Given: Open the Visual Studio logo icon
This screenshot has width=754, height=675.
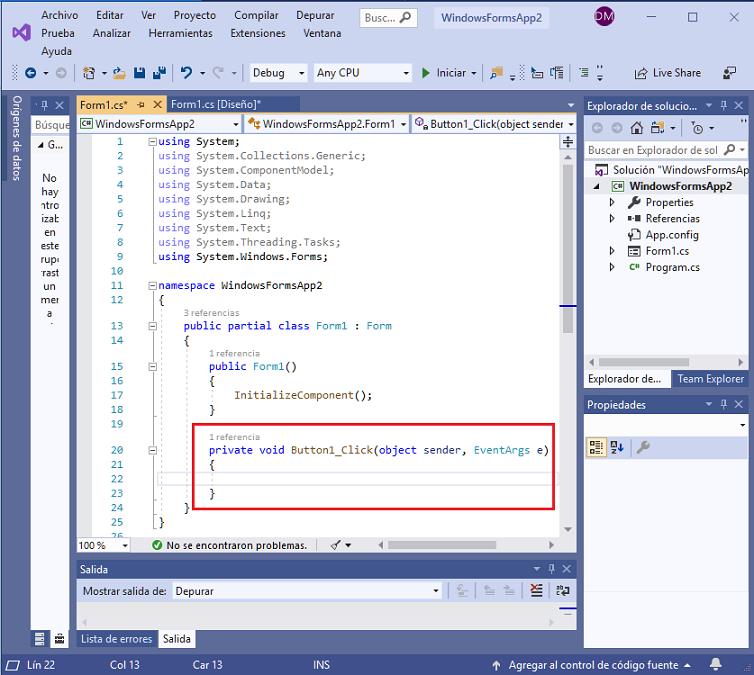Looking at the screenshot, I should [x=22, y=33].
